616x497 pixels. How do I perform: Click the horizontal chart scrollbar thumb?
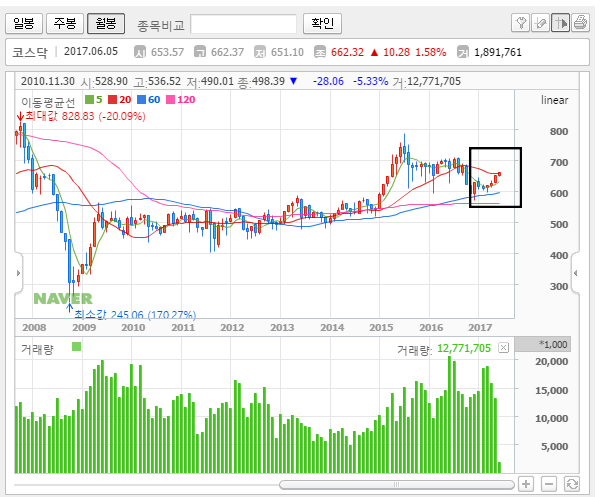tap(397, 484)
